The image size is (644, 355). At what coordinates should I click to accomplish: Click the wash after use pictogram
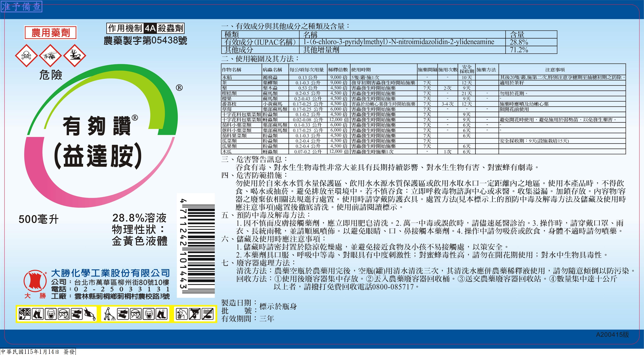click(182, 314)
